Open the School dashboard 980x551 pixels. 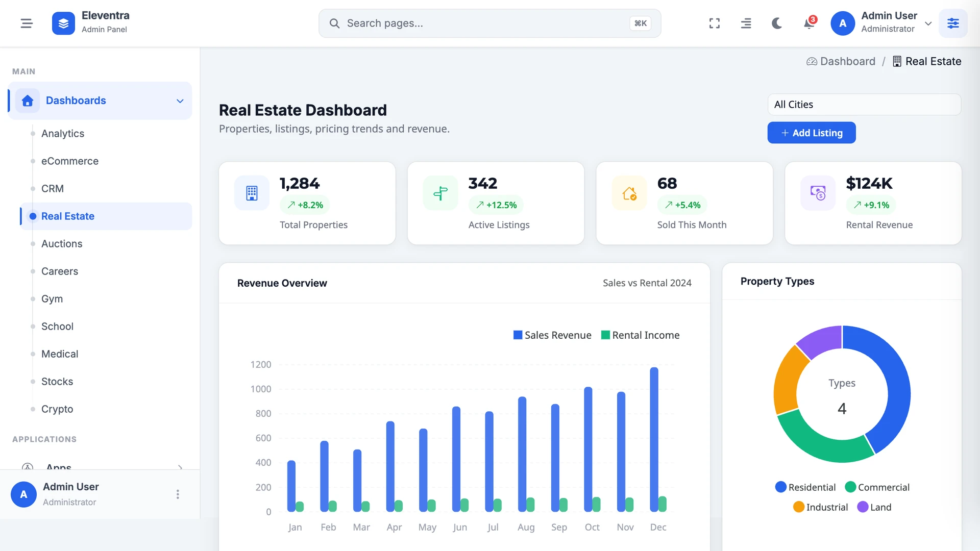coord(57,327)
